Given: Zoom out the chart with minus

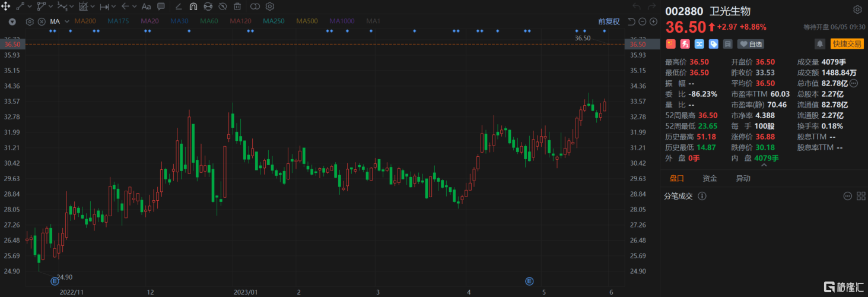Looking at the screenshot, I should [643, 21].
